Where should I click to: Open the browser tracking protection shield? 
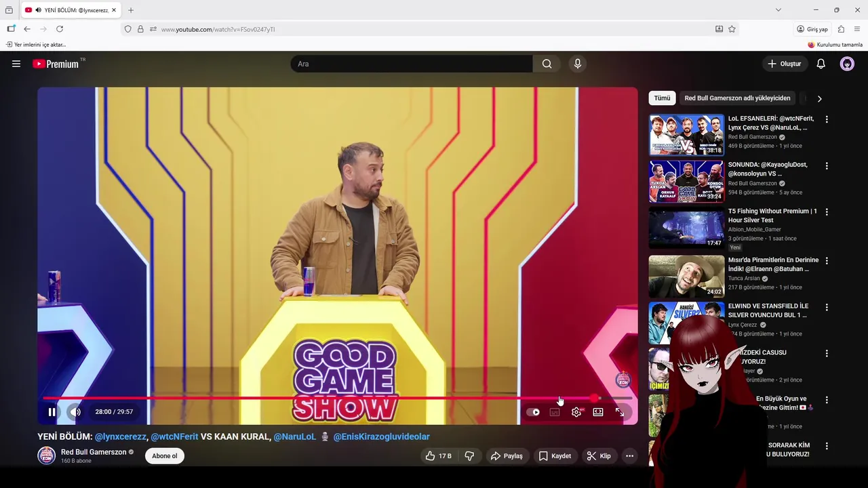tap(127, 29)
